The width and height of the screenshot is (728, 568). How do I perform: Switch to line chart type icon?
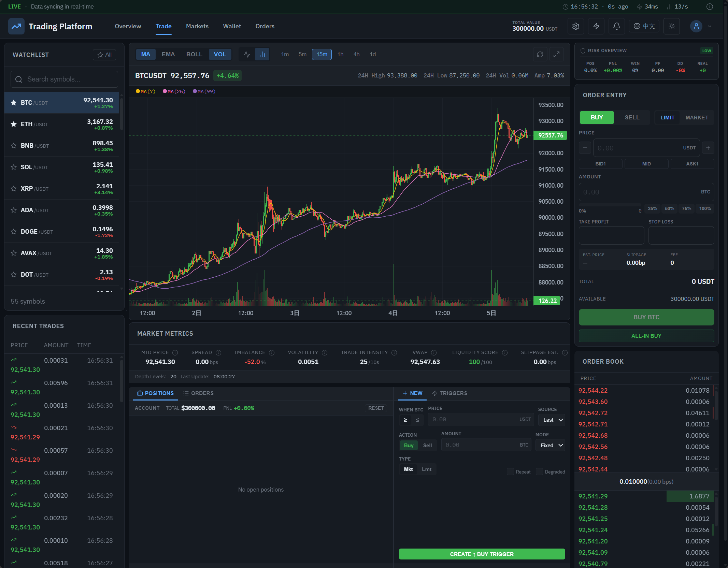click(x=247, y=55)
